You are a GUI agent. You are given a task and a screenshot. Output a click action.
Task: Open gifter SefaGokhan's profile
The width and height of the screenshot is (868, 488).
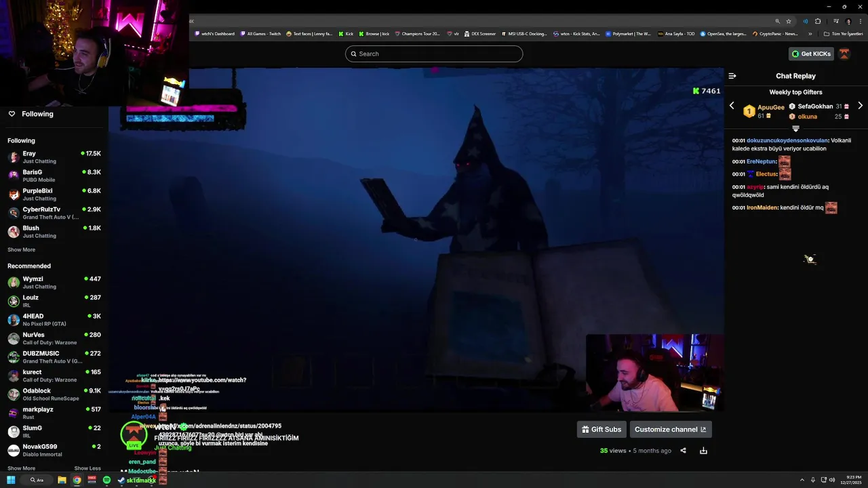(x=815, y=106)
